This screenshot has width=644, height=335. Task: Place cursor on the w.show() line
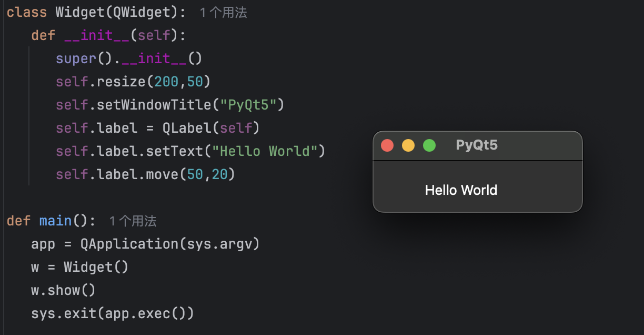coord(63,290)
